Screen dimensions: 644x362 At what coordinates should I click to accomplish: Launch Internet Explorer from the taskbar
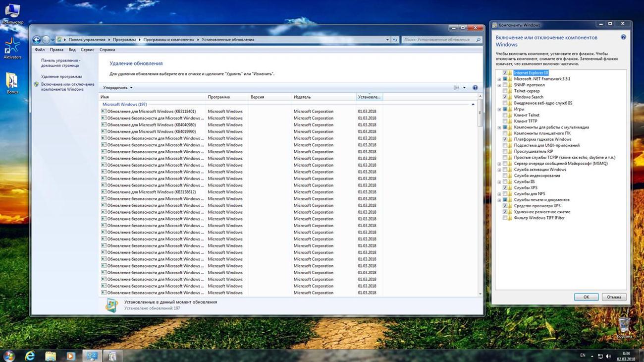pyautogui.click(x=30, y=356)
